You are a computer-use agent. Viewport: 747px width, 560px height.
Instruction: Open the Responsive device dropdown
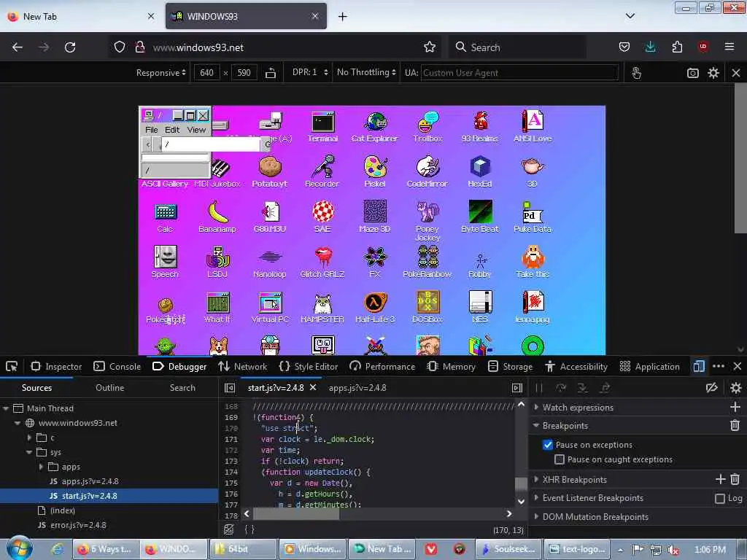point(160,73)
